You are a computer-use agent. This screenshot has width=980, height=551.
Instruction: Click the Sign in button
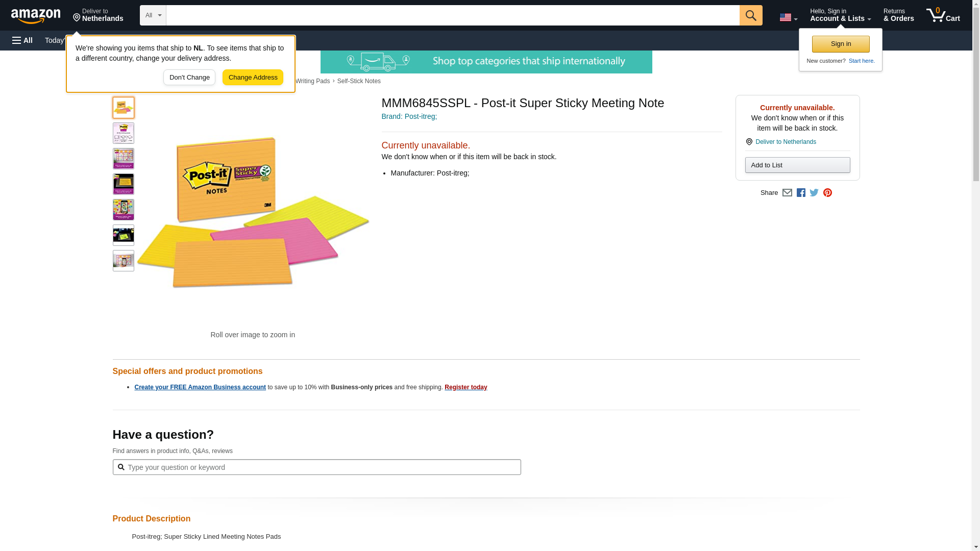tap(841, 44)
